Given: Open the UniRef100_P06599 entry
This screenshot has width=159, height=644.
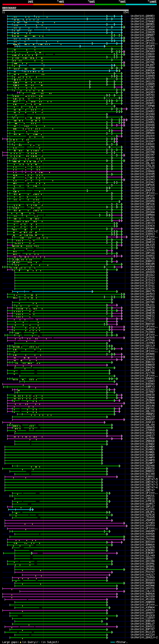Looking at the screenshot, I should click(x=143, y=68).
